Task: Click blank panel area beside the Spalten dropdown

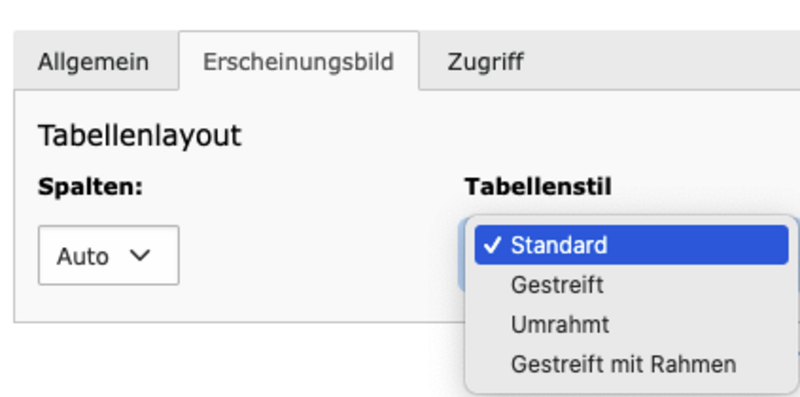Action: 316,255
